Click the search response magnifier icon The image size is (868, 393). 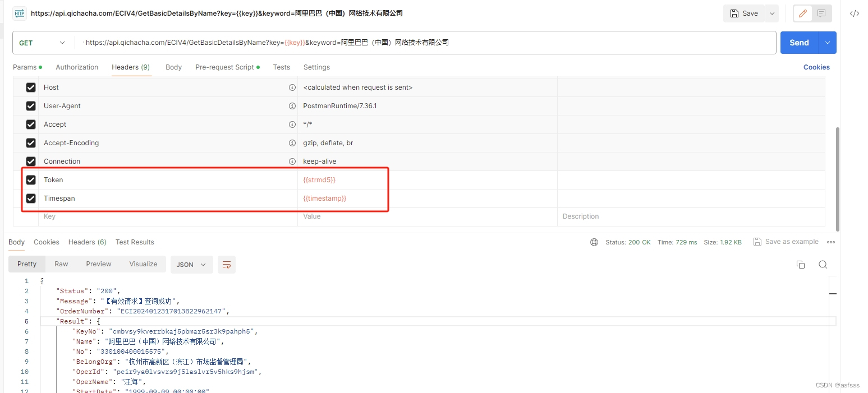pos(823,265)
